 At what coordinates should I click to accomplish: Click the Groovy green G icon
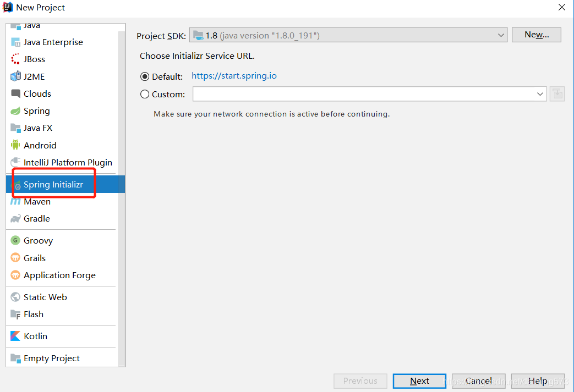tap(15, 241)
